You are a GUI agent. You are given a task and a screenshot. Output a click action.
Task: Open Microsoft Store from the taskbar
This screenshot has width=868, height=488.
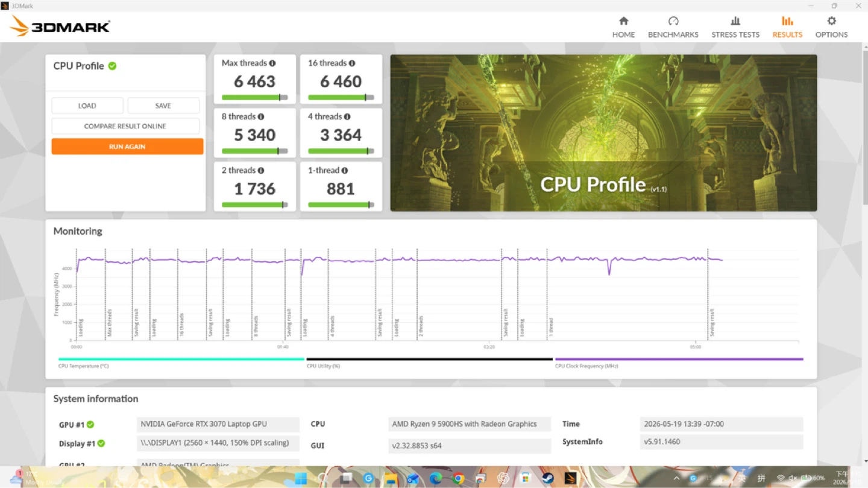[x=526, y=479]
